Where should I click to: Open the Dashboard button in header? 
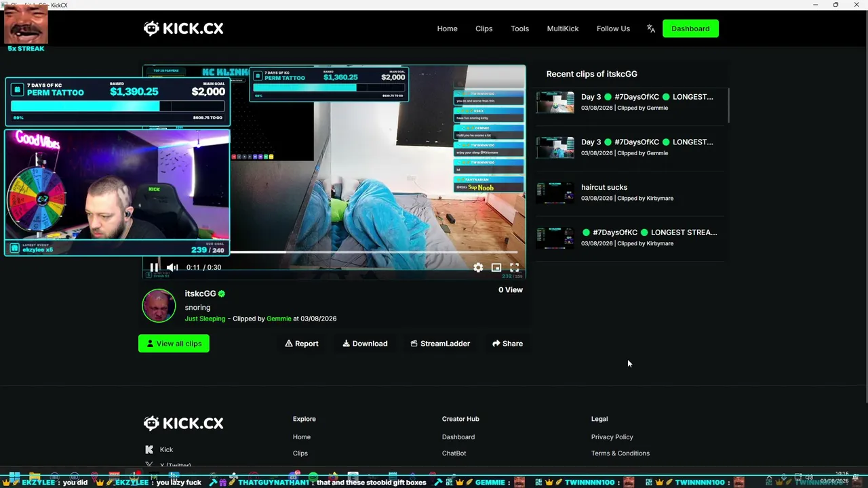(x=690, y=28)
